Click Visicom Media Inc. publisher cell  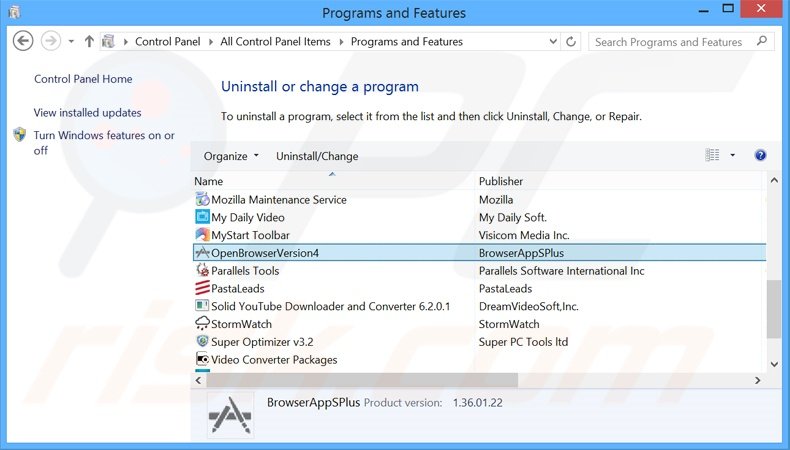pyautogui.click(x=524, y=235)
